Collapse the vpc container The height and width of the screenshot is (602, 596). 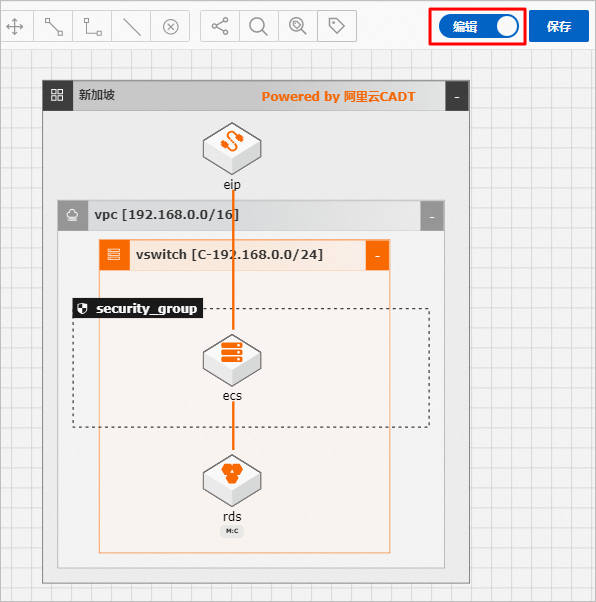coord(432,216)
